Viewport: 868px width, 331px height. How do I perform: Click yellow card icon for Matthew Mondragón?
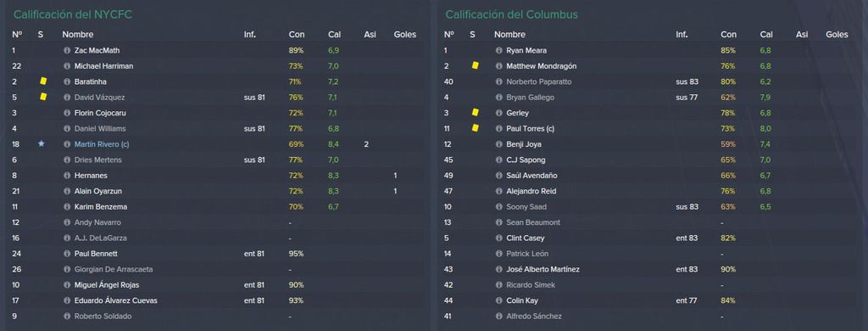tap(475, 65)
